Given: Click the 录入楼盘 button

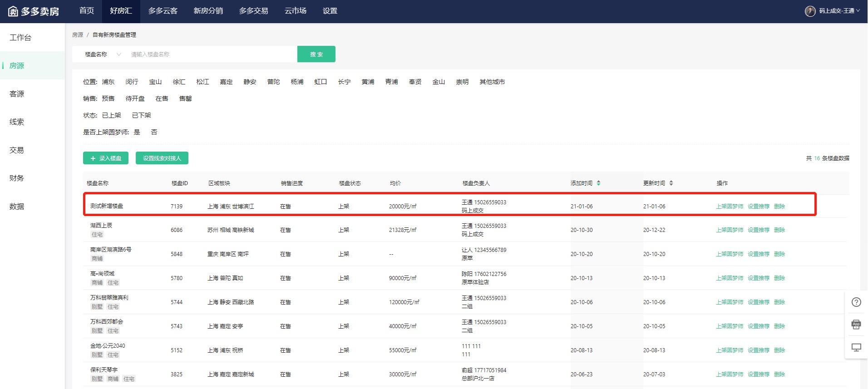Looking at the screenshot, I should [106, 158].
